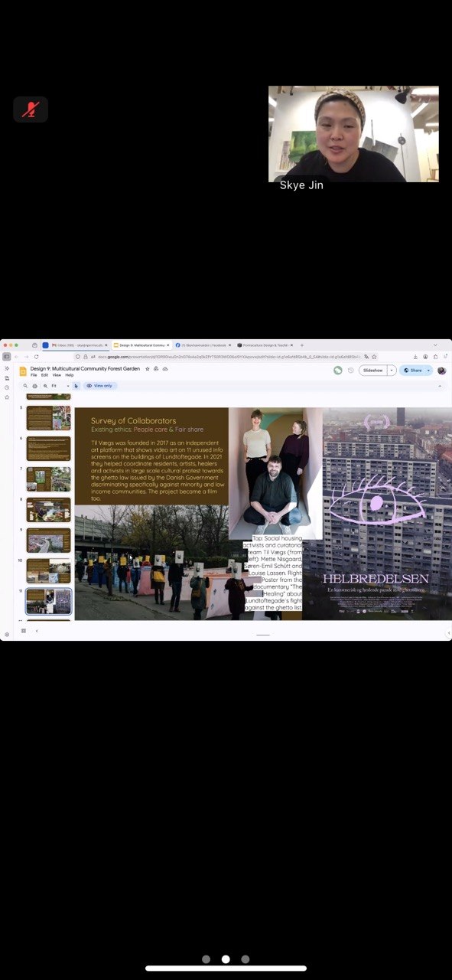Click the Share button
The height and width of the screenshot is (980, 452).
413,371
